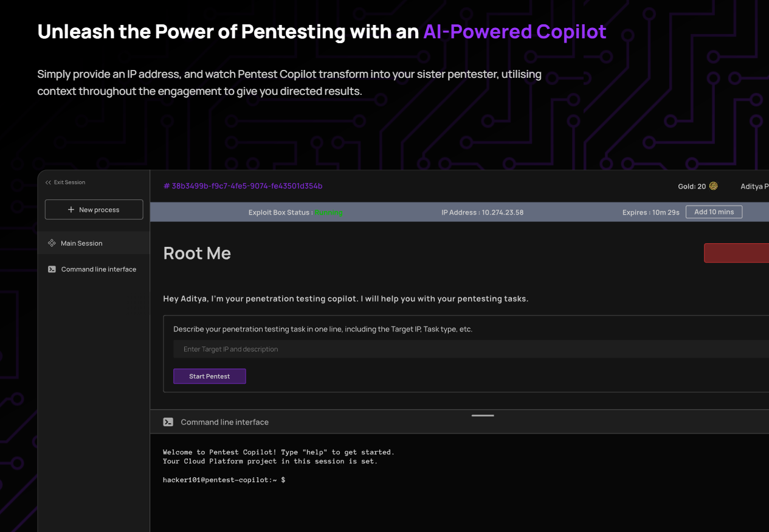Click the sidebar Command line interface terminal icon
Image resolution: width=769 pixels, height=532 pixels.
52,269
